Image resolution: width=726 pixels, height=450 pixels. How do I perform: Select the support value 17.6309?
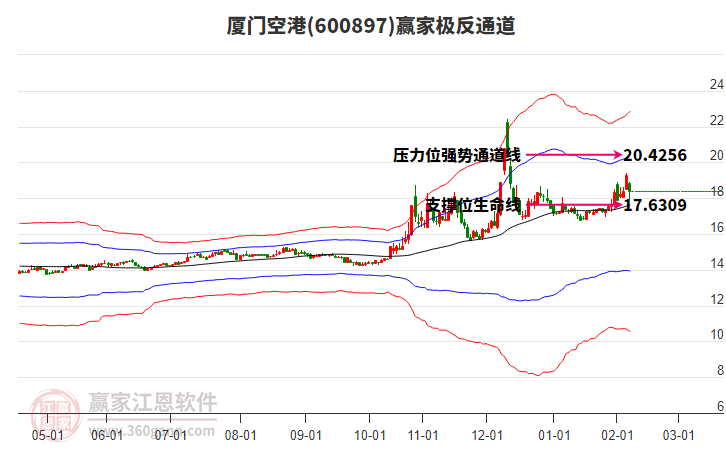(x=655, y=205)
